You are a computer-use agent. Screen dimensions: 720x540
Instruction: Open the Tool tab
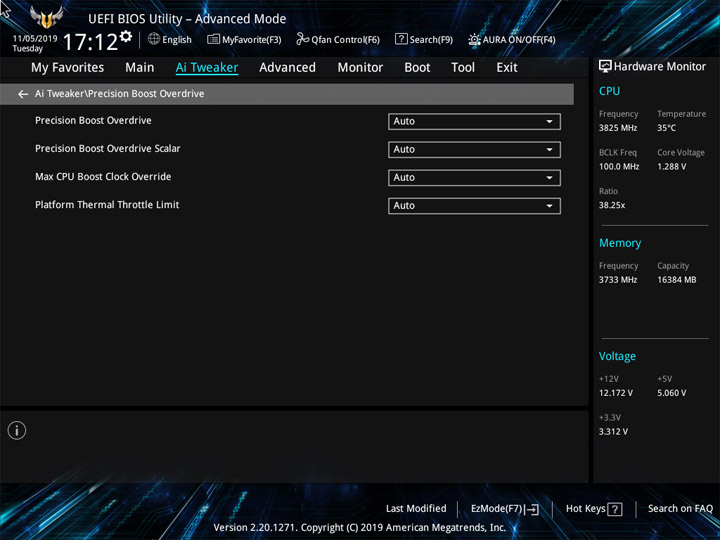463,68
